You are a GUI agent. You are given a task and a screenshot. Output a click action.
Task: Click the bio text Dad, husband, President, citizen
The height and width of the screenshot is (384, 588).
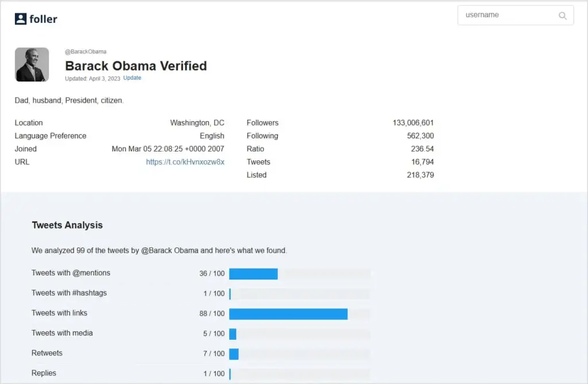coord(69,100)
